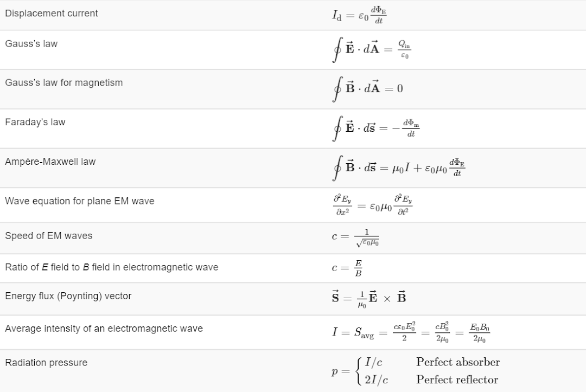Select the Ratio of E field to B field label
Viewport: 586px width, 392px height.
point(112,267)
